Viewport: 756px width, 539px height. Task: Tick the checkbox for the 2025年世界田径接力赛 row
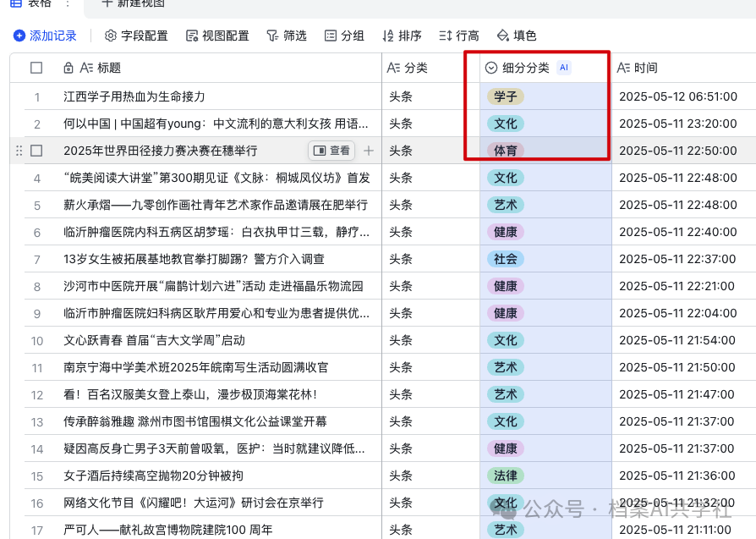(x=36, y=151)
